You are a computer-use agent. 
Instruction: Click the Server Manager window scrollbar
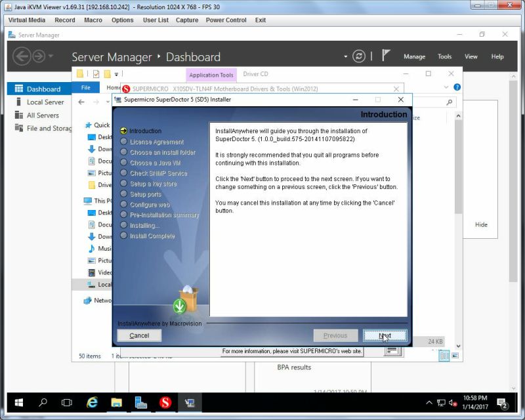point(513,181)
